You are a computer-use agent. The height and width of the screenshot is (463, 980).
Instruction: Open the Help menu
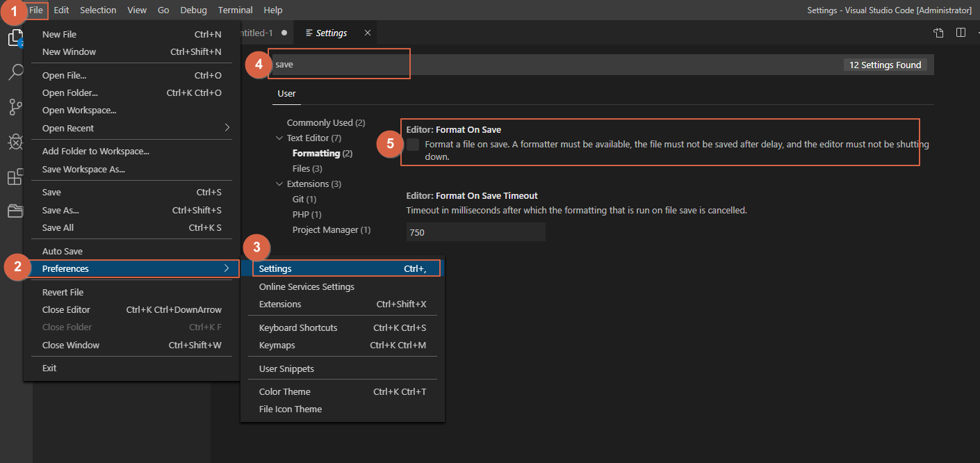(273, 10)
